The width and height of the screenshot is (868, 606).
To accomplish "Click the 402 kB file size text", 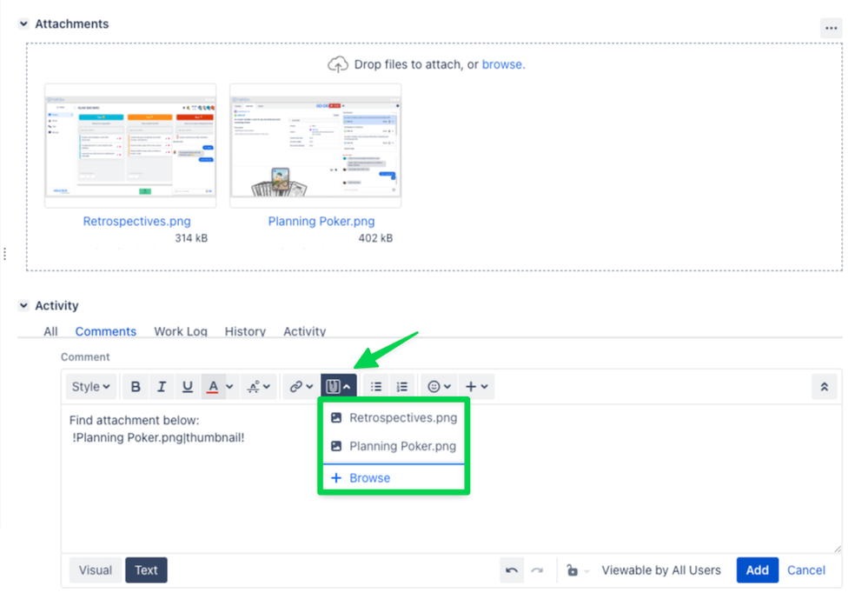I will (x=375, y=238).
